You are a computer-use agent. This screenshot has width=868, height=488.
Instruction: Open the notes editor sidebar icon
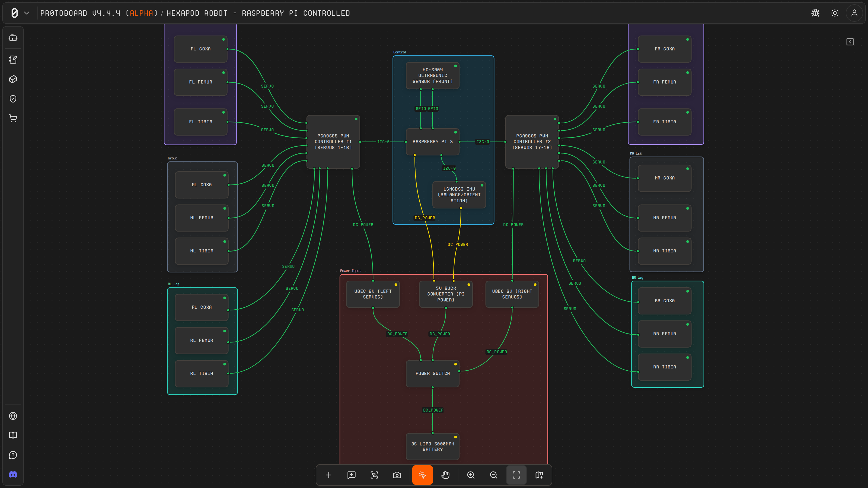[13, 60]
